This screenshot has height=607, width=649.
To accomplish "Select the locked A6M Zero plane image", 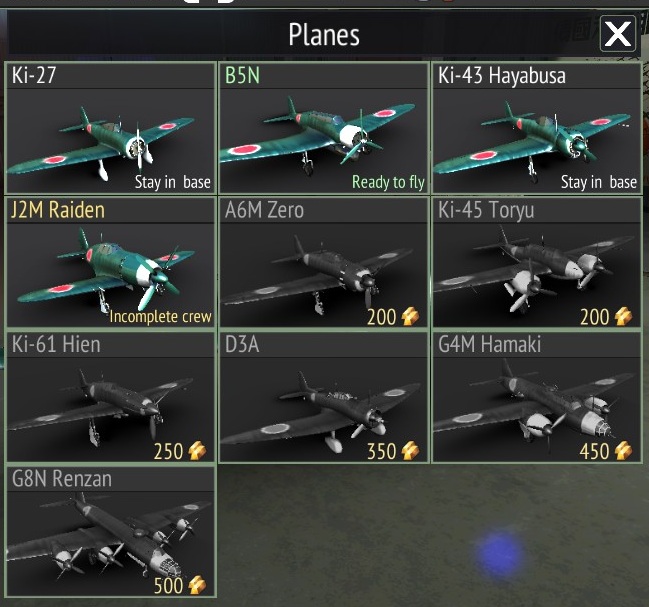I will pos(324,275).
